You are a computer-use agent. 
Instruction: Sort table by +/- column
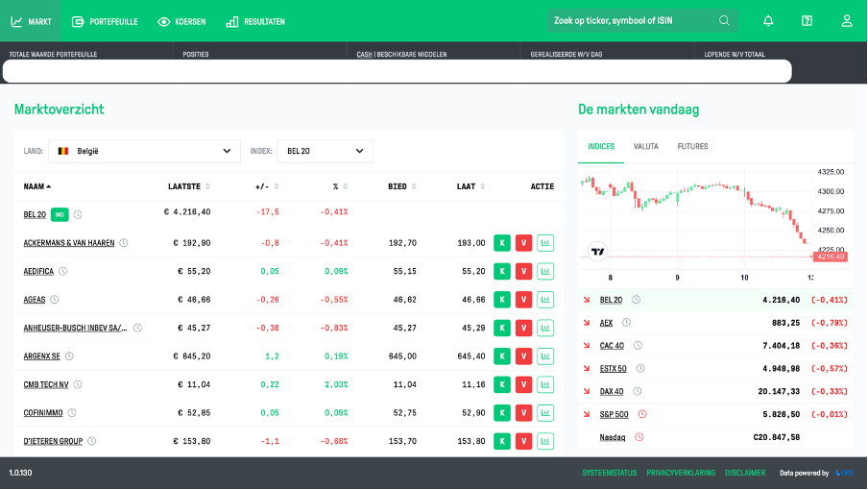point(267,186)
